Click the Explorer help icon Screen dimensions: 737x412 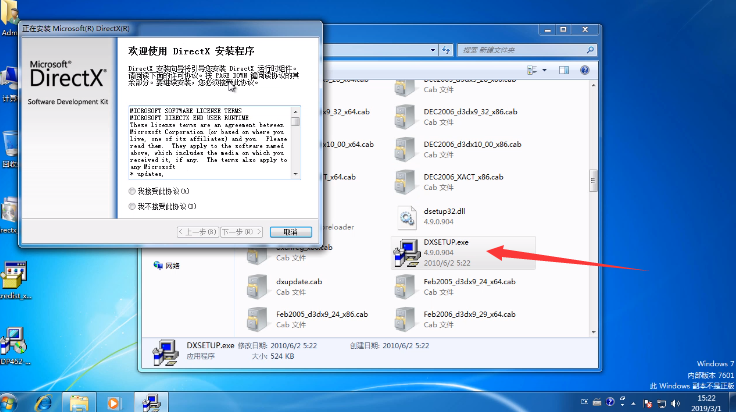click(x=584, y=70)
